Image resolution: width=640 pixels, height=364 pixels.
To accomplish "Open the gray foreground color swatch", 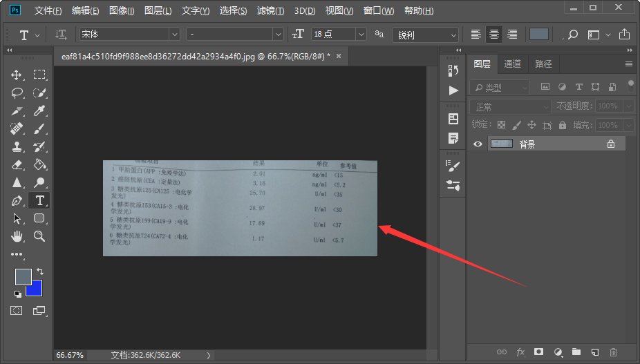I will (22, 276).
